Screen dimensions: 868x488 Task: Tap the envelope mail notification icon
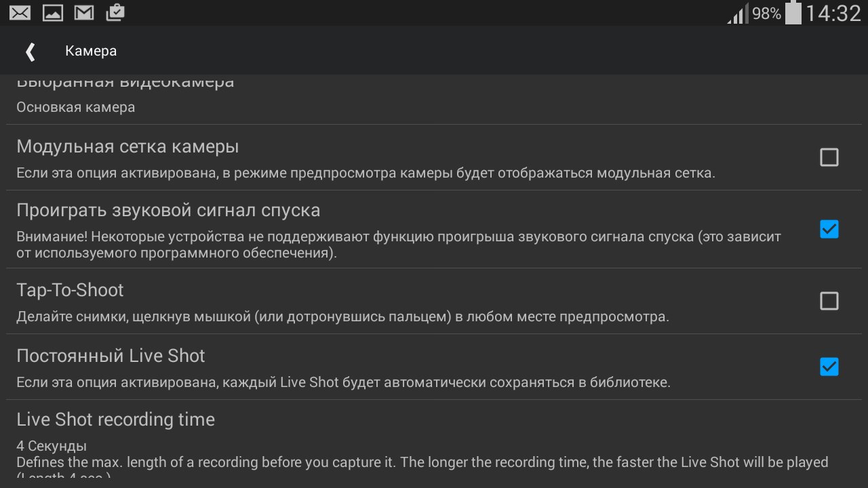(20, 12)
